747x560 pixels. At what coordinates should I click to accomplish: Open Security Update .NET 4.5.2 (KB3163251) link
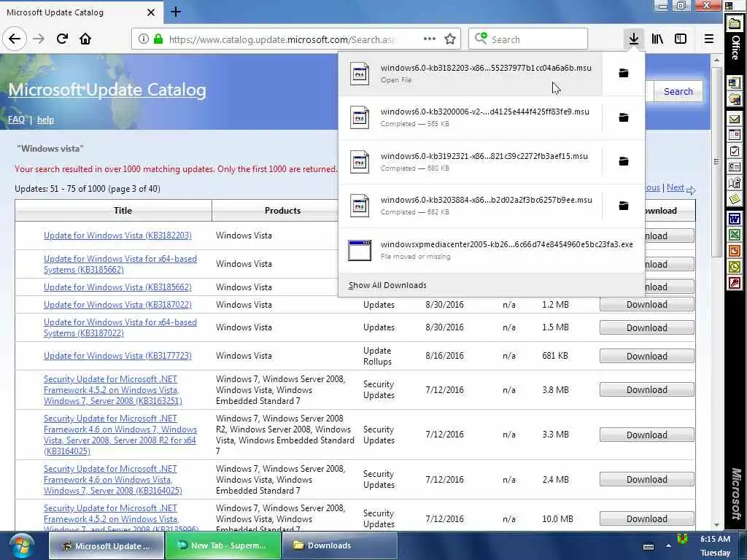click(113, 390)
